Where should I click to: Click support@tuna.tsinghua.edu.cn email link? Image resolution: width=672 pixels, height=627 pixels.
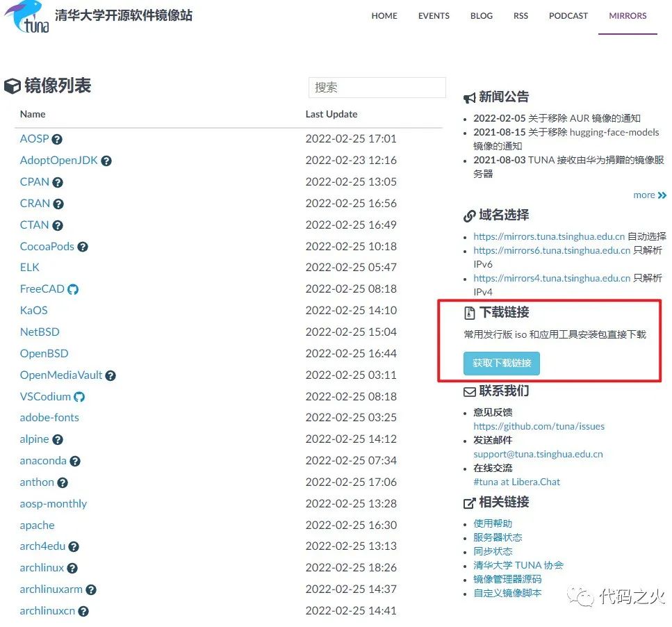tap(538, 455)
